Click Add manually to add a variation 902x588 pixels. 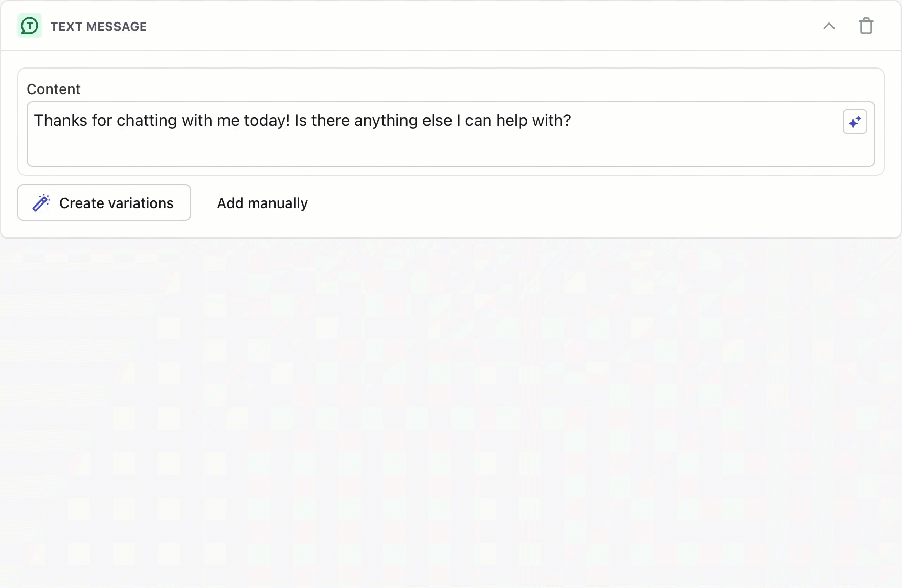coord(262,202)
